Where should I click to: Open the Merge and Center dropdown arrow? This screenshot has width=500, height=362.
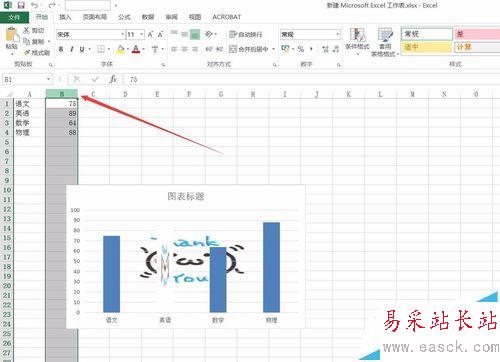(x=274, y=49)
